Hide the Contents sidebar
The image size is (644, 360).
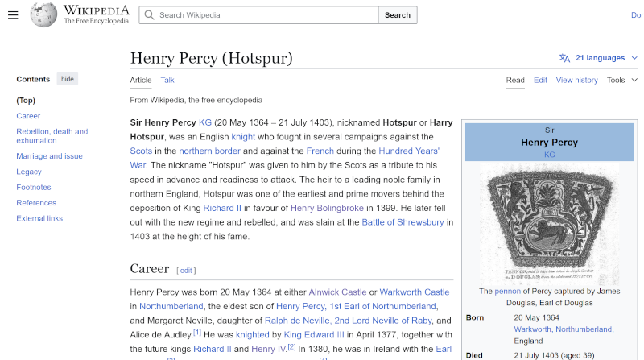point(68,79)
